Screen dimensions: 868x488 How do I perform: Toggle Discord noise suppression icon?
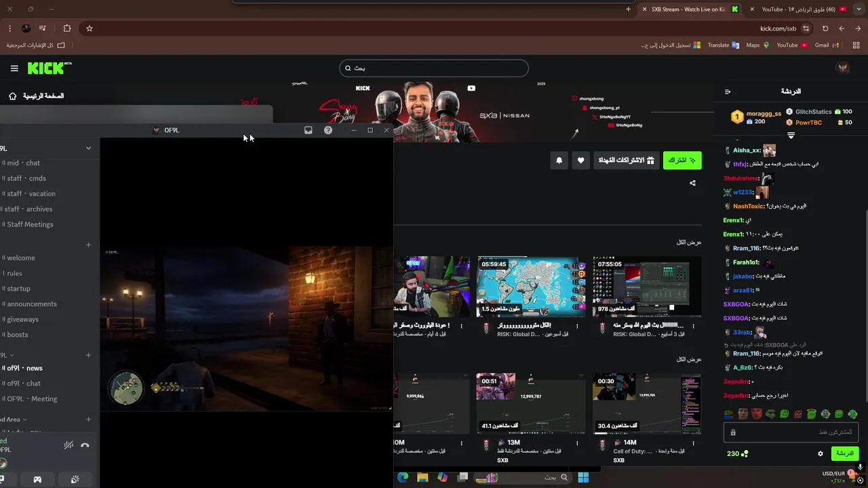68,445
